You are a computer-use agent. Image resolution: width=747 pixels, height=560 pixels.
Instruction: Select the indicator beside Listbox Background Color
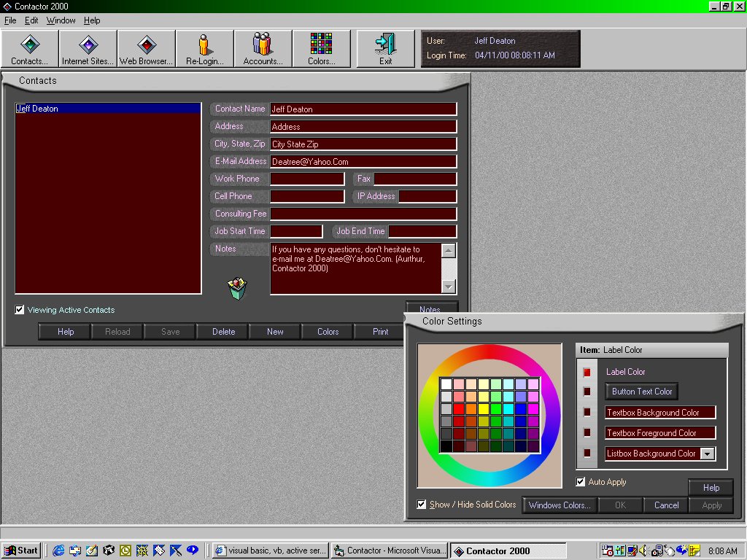tap(587, 454)
